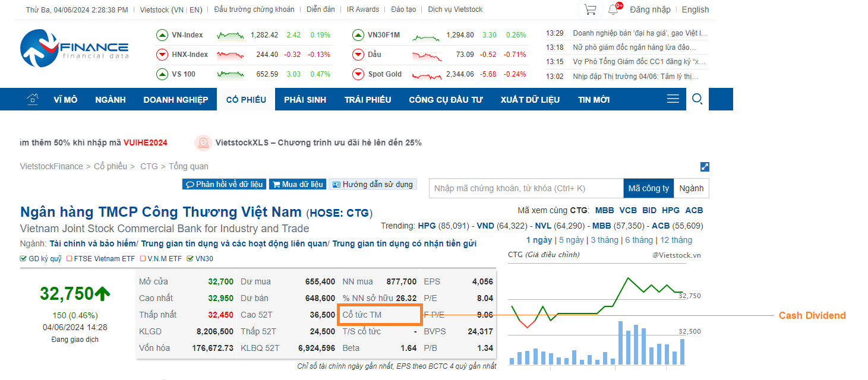Click the Hướng dẫn sử dụng button
This screenshot has width=868, height=380.
point(373,184)
